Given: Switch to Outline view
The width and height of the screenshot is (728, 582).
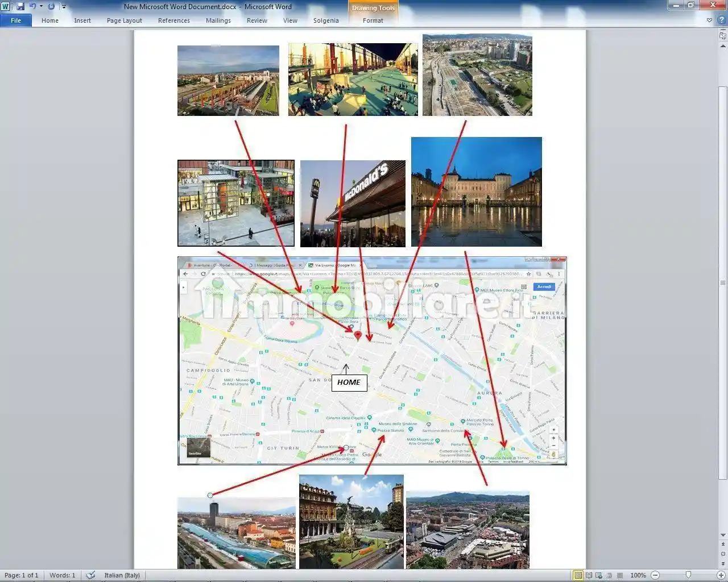Looking at the screenshot, I should (x=609, y=575).
